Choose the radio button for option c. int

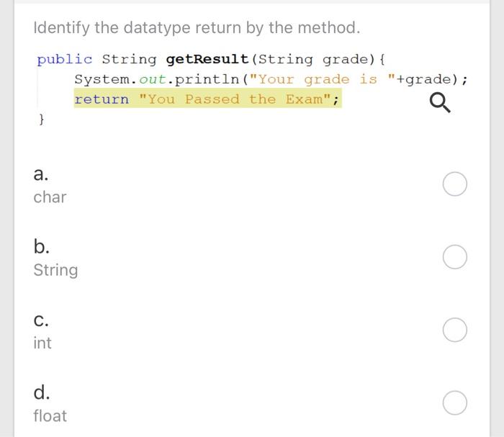click(x=455, y=330)
